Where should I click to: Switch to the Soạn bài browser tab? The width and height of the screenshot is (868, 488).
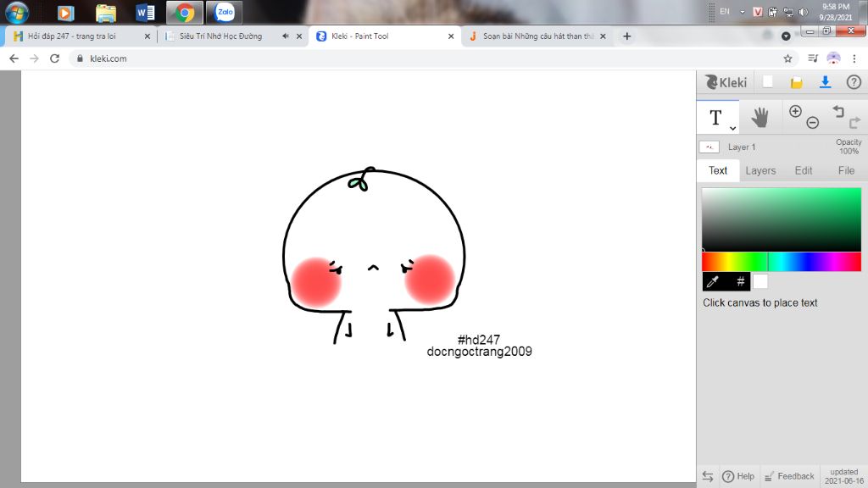point(538,36)
